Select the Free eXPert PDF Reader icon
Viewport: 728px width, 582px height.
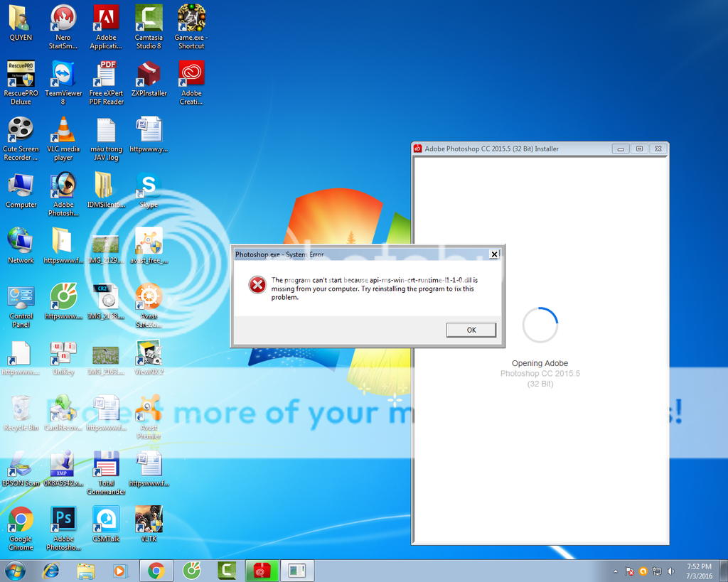pos(106,82)
